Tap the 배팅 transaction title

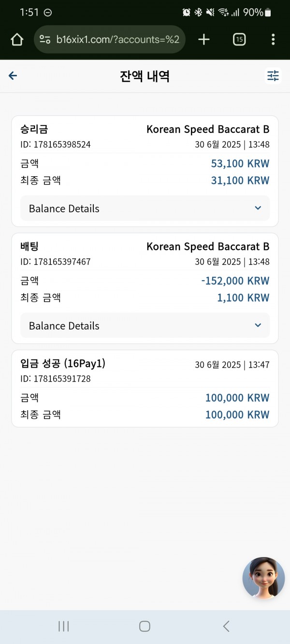point(29,246)
